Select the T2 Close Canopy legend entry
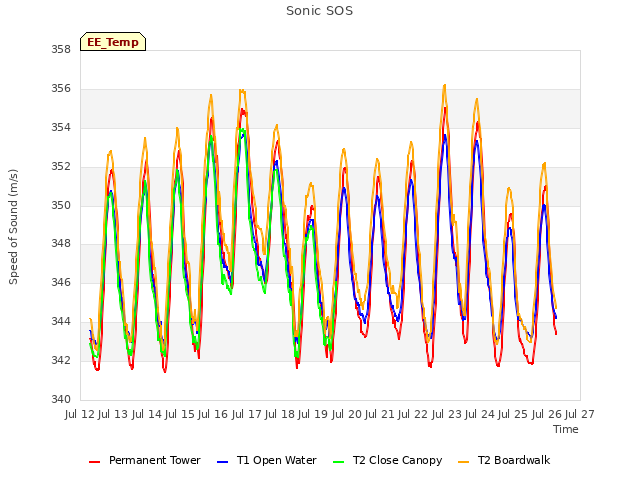This screenshot has height=480, width=640. pos(388,460)
